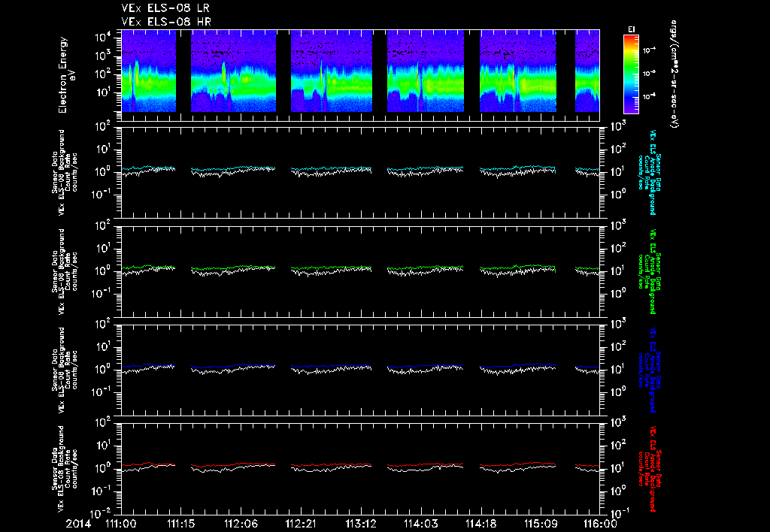Select the '115:09' time axis label
This screenshot has height=532, width=770.
pos(541,524)
